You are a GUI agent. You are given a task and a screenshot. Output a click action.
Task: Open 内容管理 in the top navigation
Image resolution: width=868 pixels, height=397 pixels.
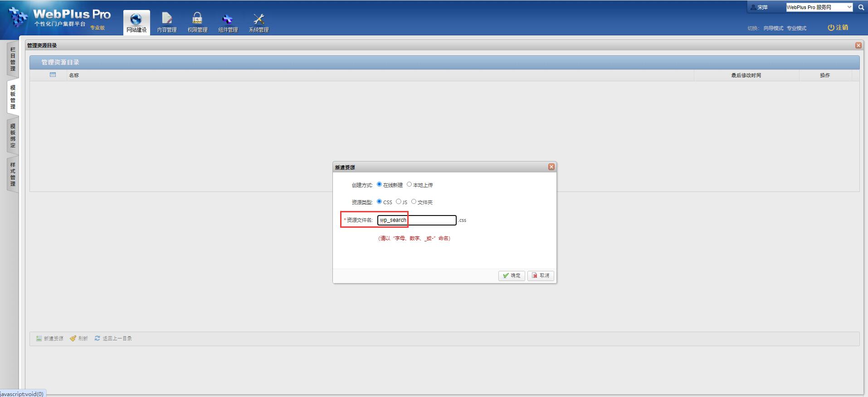coord(167,19)
